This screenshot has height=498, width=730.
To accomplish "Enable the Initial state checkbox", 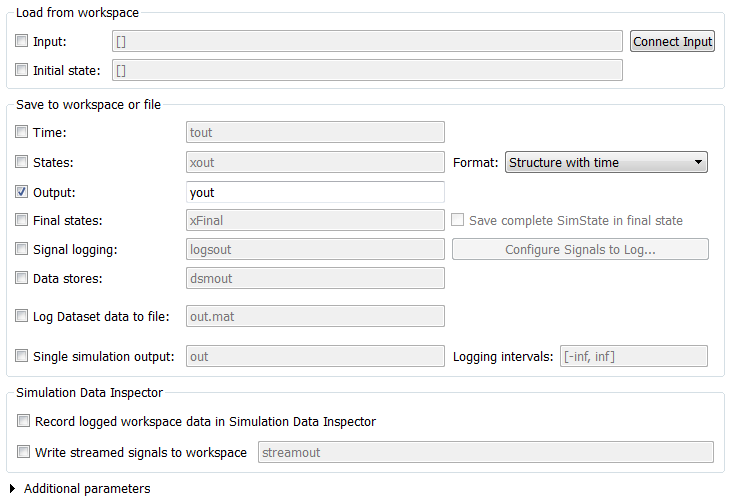I will 22,70.
